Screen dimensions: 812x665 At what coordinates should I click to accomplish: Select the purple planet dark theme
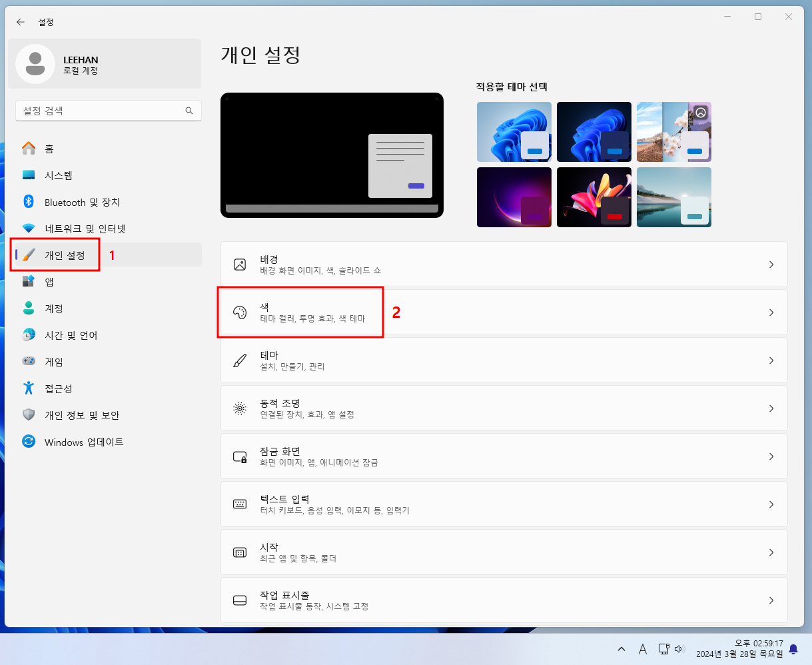point(514,197)
